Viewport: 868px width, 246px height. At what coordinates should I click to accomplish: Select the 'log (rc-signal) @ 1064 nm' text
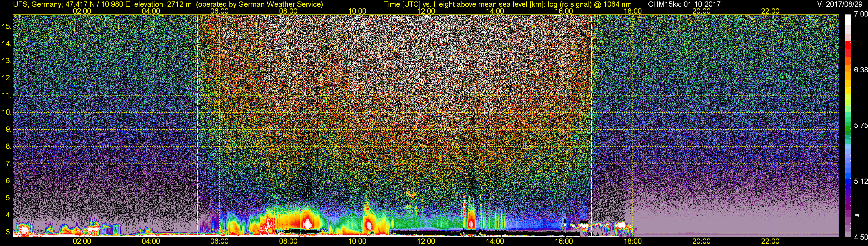pos(589,4)
